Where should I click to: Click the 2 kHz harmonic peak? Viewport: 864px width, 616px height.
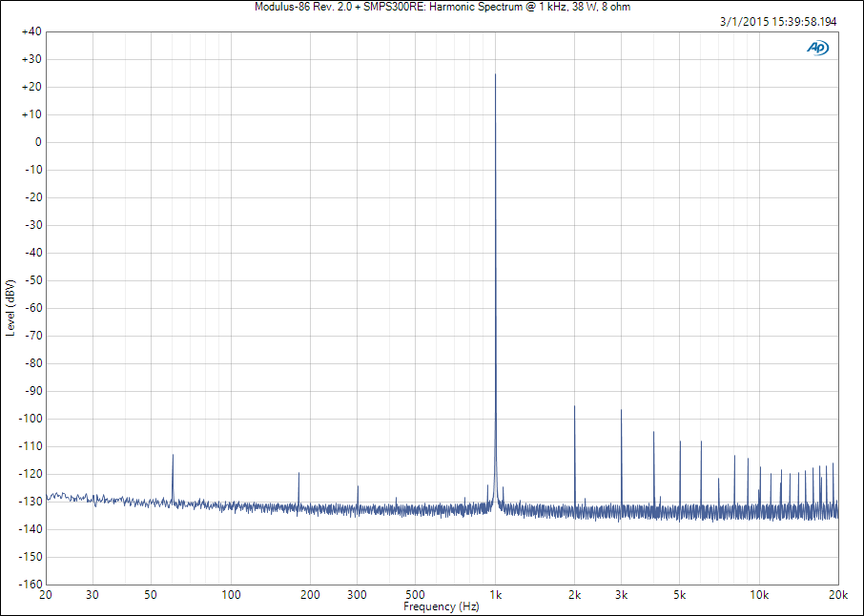click(575, 406)
